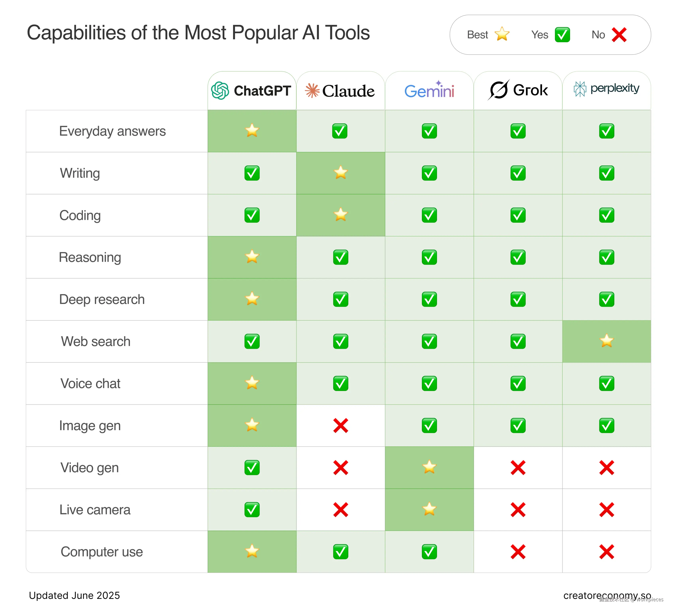Click the Claude logo header

[x=340, y=91]
